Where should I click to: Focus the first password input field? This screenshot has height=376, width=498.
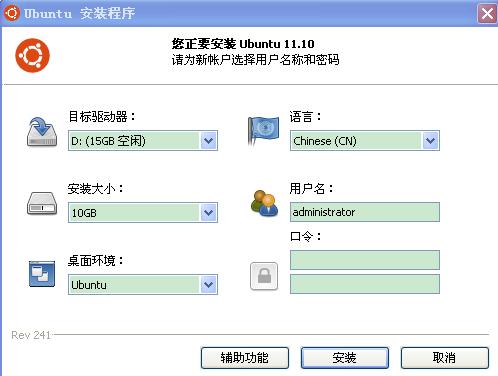tap(365, 260)
